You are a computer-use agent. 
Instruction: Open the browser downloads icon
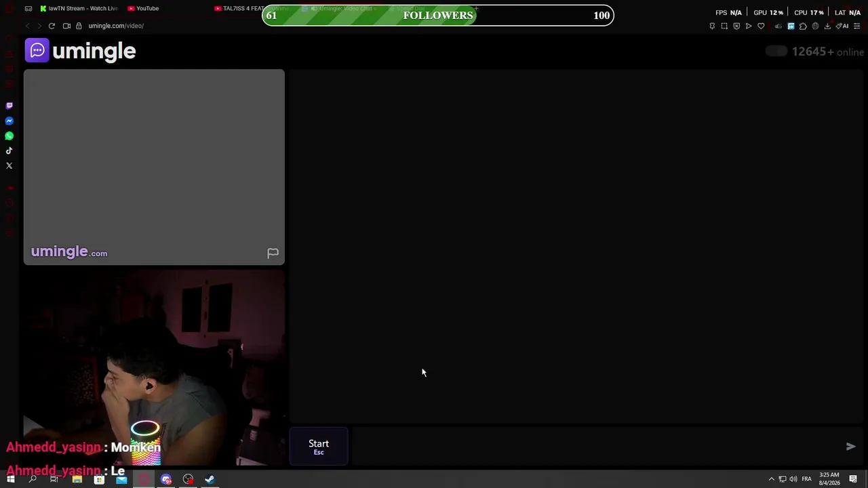[827, 26]
